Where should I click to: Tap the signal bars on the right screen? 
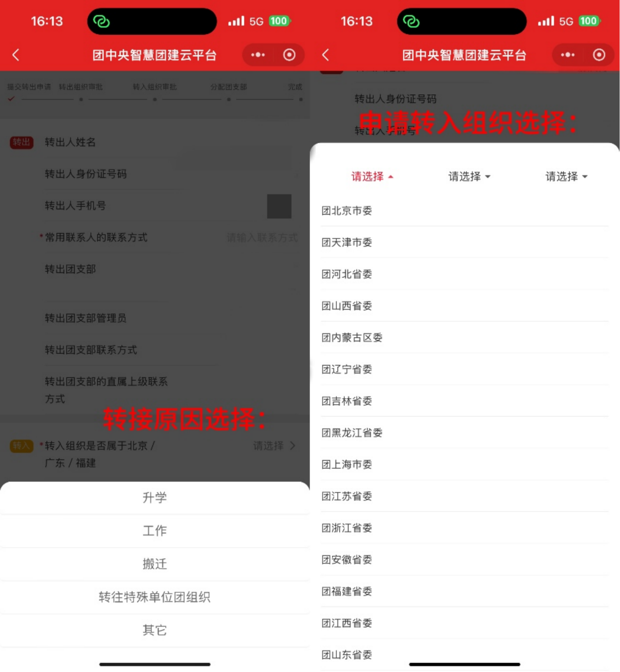(x=546, y=21)
